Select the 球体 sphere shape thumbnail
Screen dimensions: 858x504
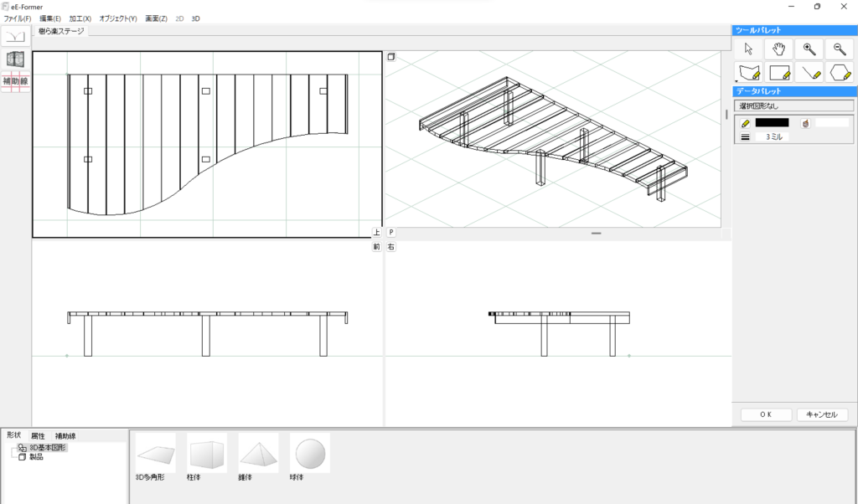pos(310,453)
